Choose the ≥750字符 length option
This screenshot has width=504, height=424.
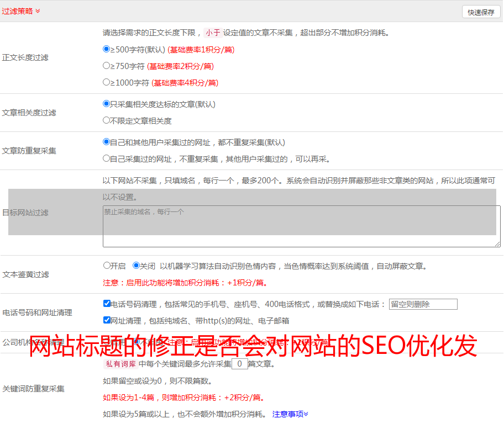click(x=107, y=66)
